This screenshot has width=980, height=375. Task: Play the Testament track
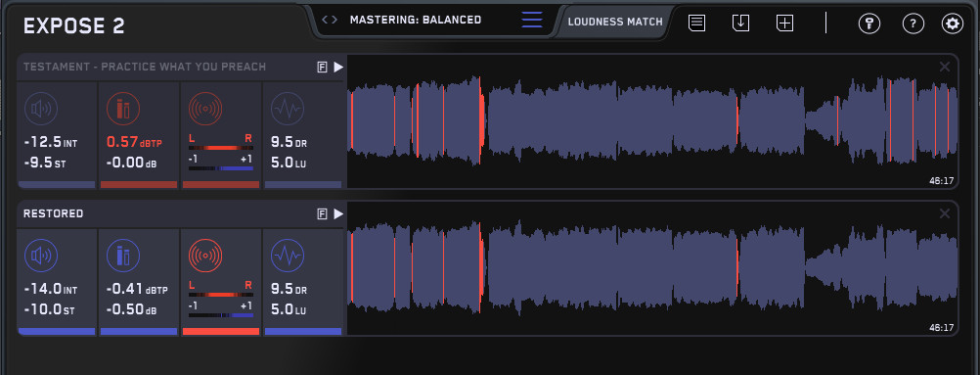[338, 67]
